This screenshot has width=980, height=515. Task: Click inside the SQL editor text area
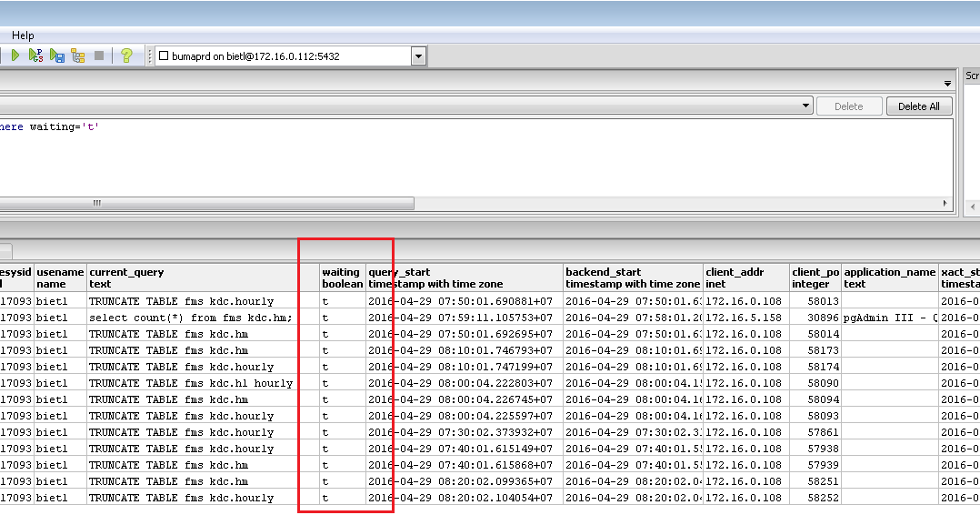(476, 157)
